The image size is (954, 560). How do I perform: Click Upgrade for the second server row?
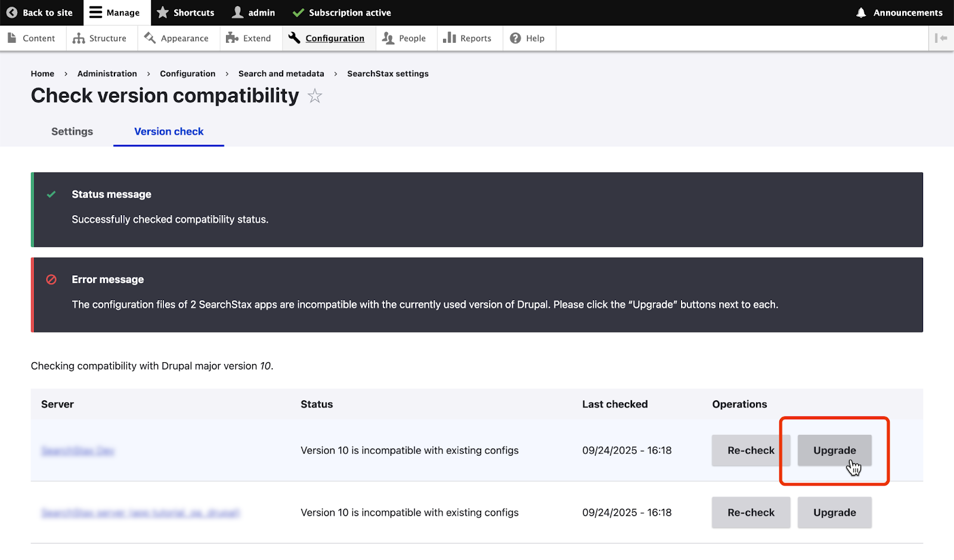pyautogui.click(x=835, y=512)
